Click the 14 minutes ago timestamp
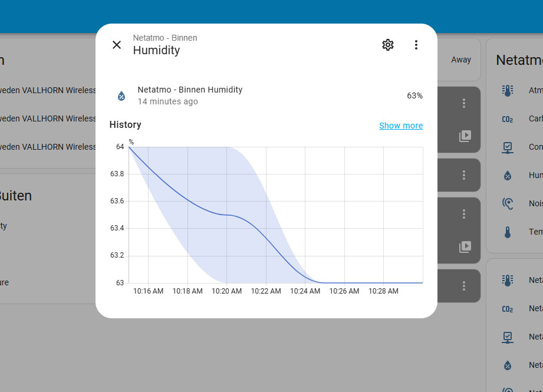The height and width of the screenshot is (392, 543). click(167, 101)
